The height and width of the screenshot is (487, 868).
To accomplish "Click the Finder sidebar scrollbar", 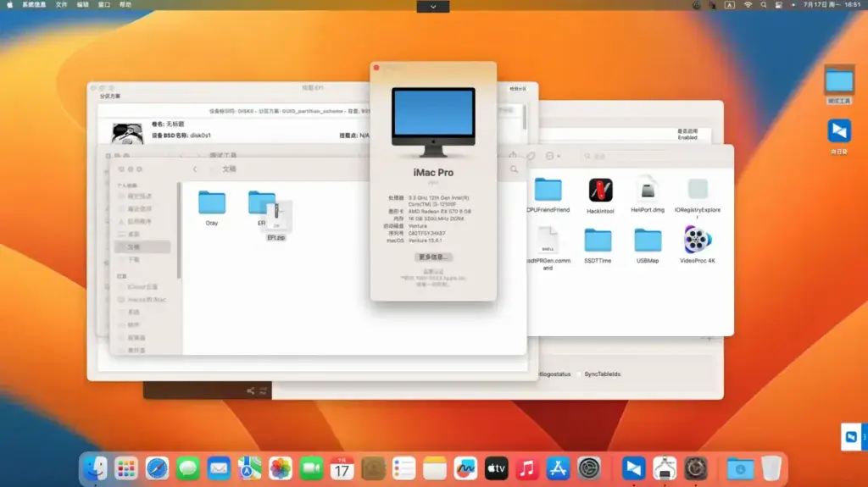I will [x=179, y=230].
